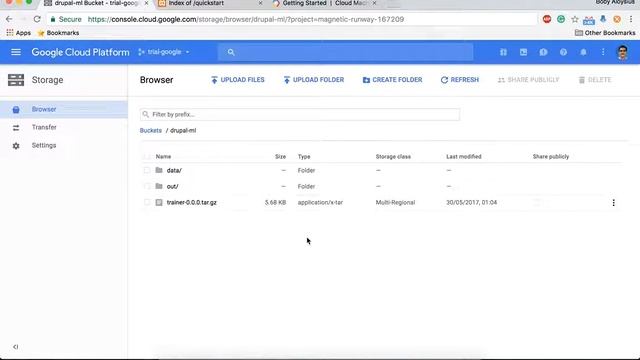The width and height of the screenshot is (640, 360).
Task: Click the out/ folder icon
Action: click(159, 186)
